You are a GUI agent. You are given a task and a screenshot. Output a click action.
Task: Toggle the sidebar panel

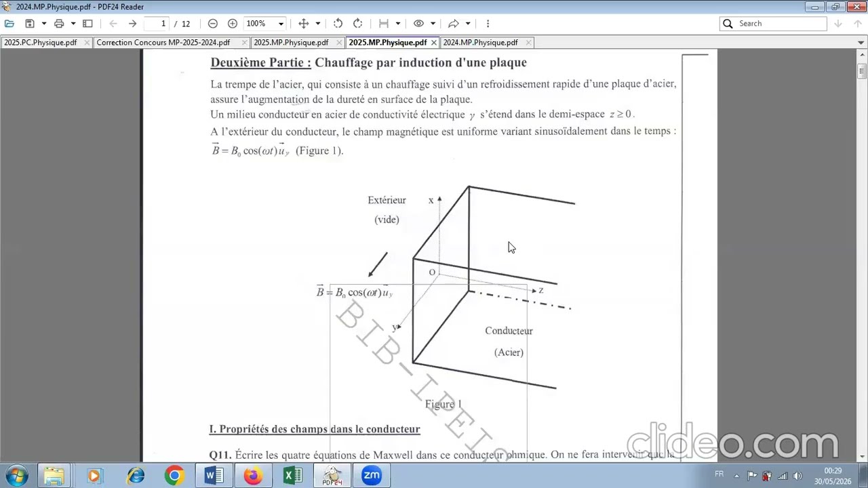(x=87, y=24)
